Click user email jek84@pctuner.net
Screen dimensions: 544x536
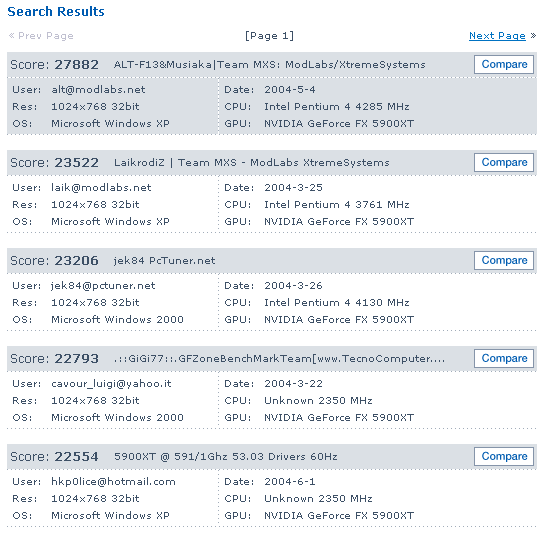(103, 286)
